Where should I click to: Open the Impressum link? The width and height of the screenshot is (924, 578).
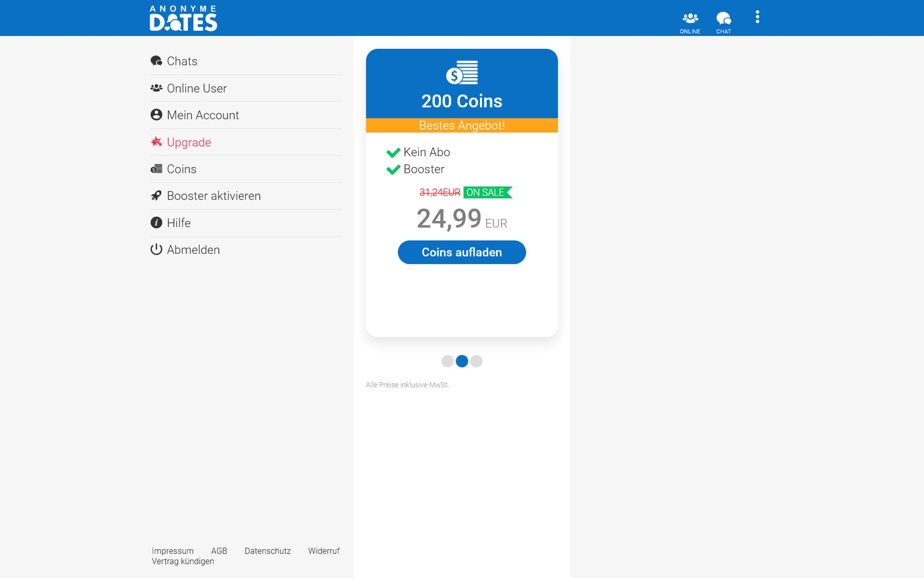172,550
